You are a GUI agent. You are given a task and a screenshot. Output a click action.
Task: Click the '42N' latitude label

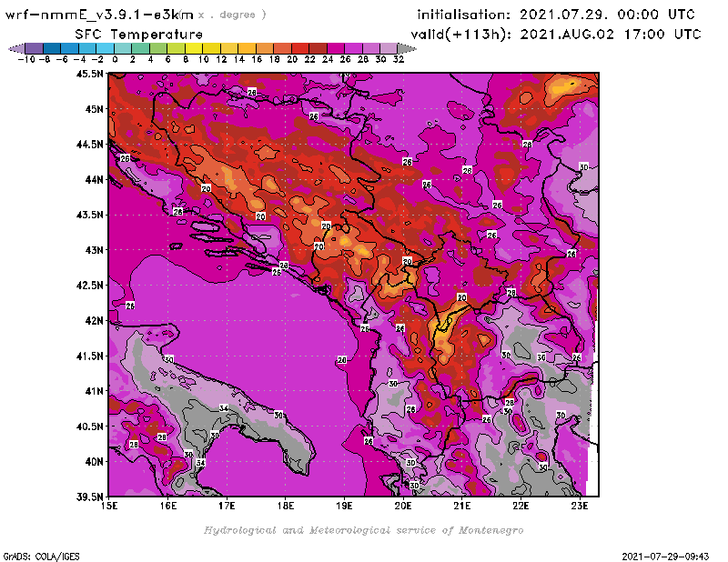[x=94, y=321]
